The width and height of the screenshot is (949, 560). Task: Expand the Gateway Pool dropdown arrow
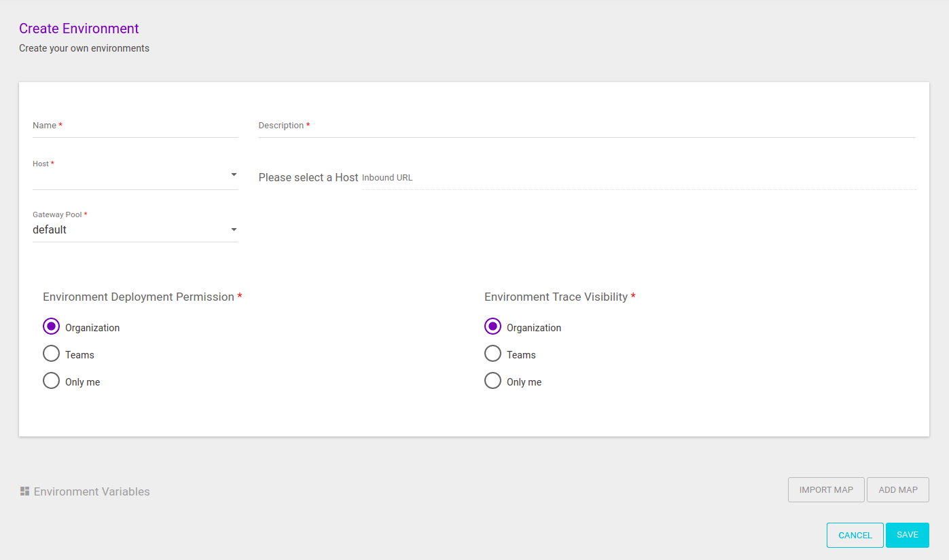click(x=234, y=229)
